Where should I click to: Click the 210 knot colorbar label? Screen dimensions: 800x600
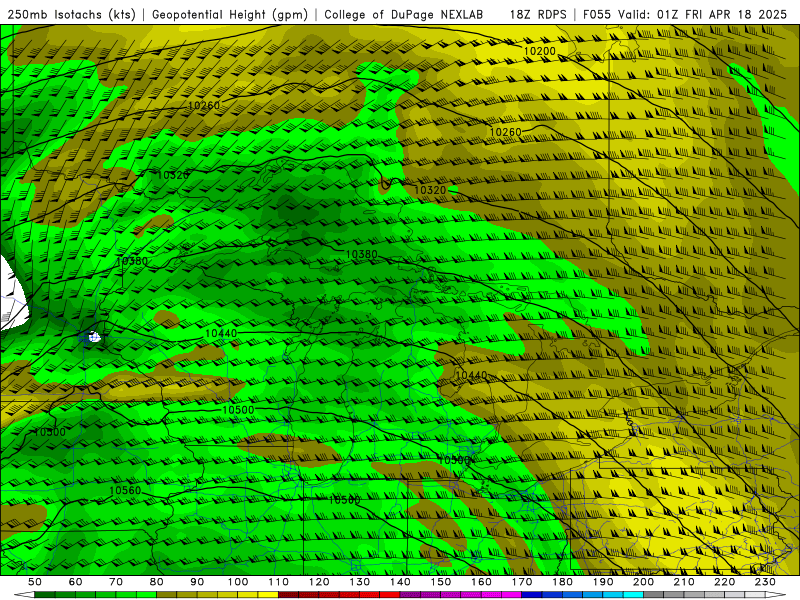[684, 582]
